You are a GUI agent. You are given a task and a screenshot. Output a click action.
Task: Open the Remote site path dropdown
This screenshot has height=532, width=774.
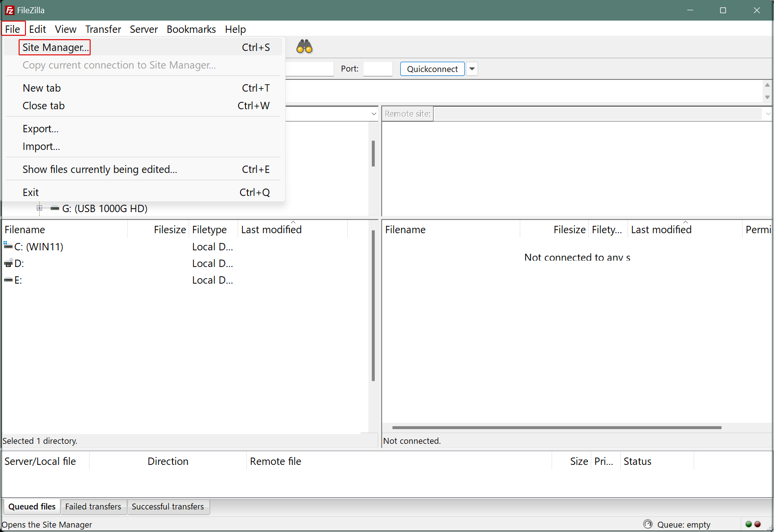(x=767, y=114)
